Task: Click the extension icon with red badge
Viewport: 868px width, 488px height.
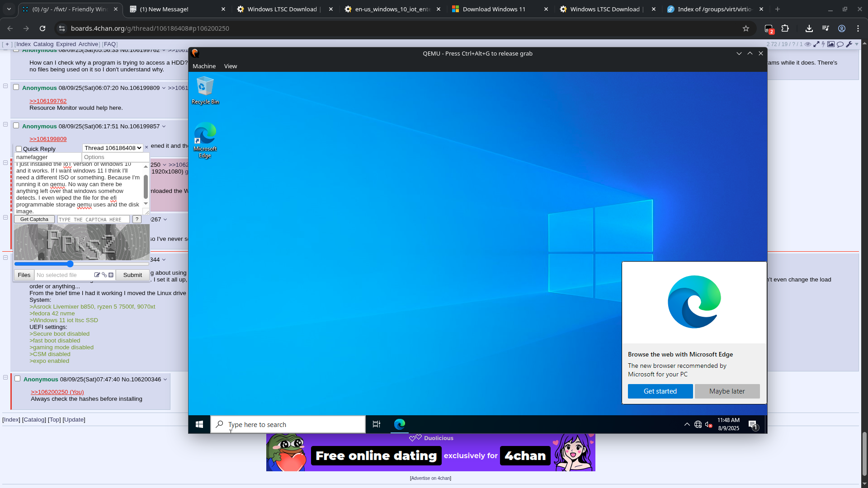Action: [x=769, y=29]
